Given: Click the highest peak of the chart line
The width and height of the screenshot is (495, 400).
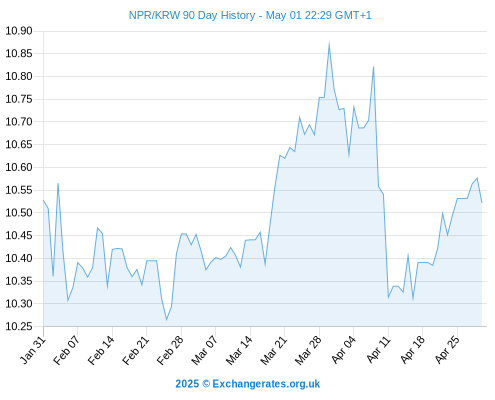Looking at the screenshot, I should coord(329,44).
